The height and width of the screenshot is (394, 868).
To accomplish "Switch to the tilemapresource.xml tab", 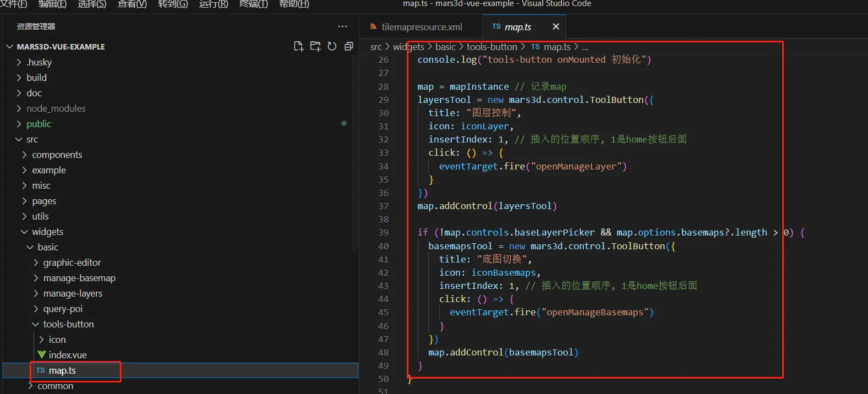I will tap(421, 27).
